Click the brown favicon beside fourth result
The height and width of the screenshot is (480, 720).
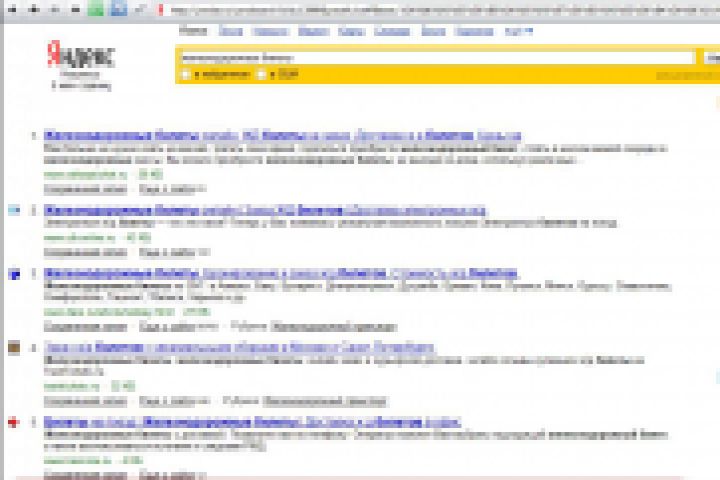[x=14, y=348]
